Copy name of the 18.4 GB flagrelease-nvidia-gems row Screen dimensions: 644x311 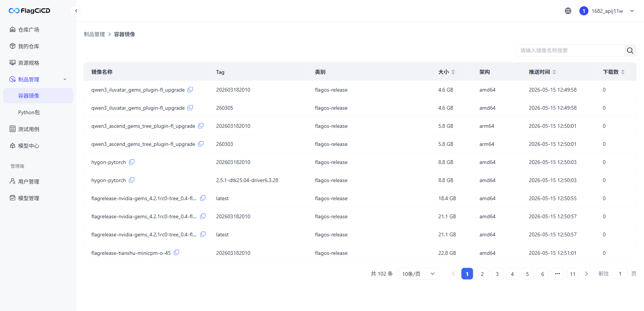[x=203, y=198]
